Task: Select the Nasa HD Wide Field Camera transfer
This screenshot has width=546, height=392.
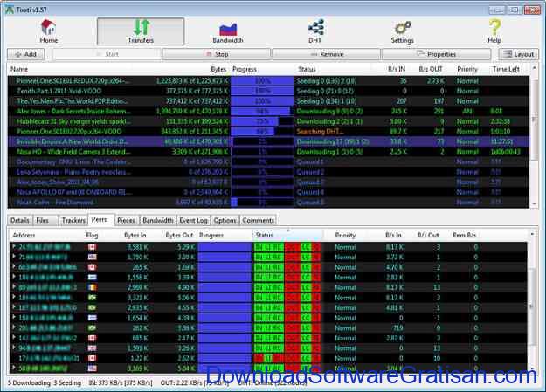Action: point(268,152)
